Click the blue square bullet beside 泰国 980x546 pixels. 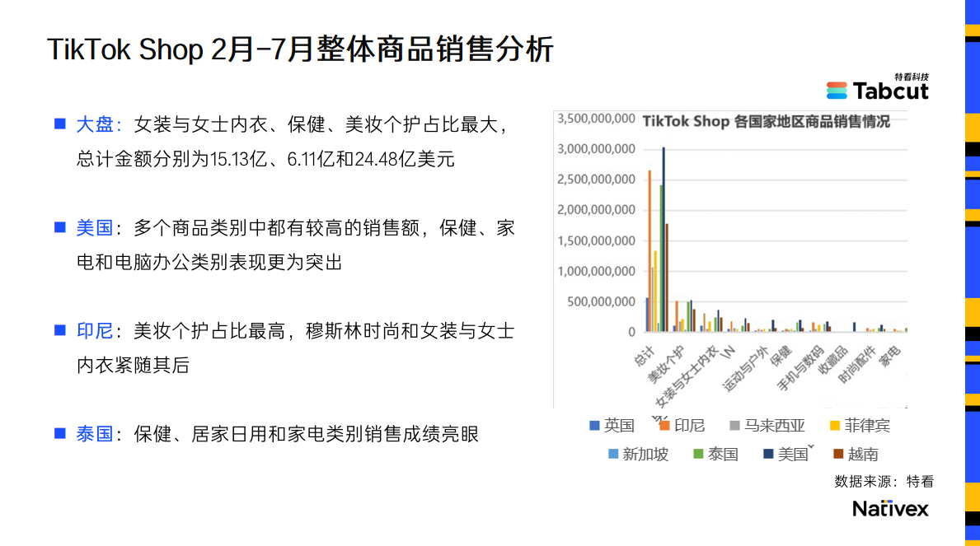coord(60,433)
